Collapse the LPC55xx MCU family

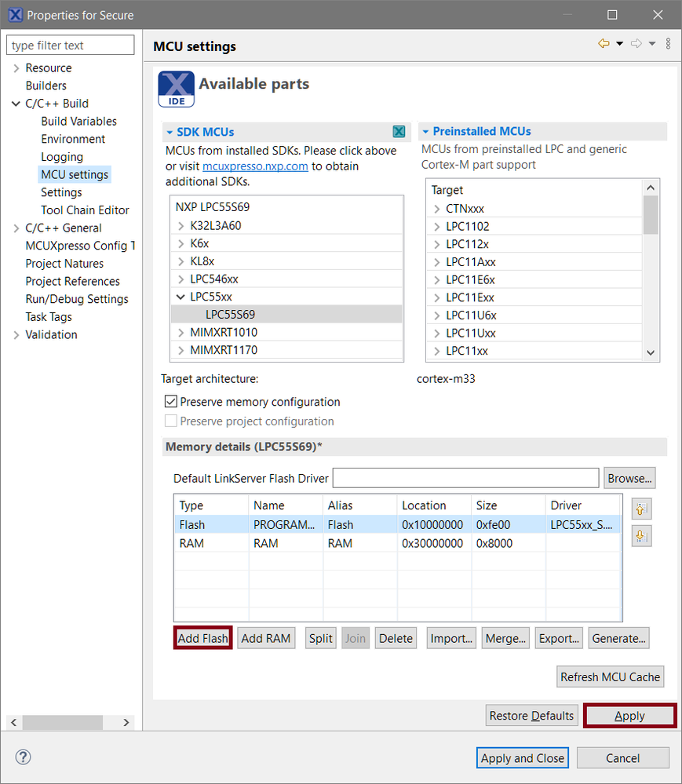(181, 297)
